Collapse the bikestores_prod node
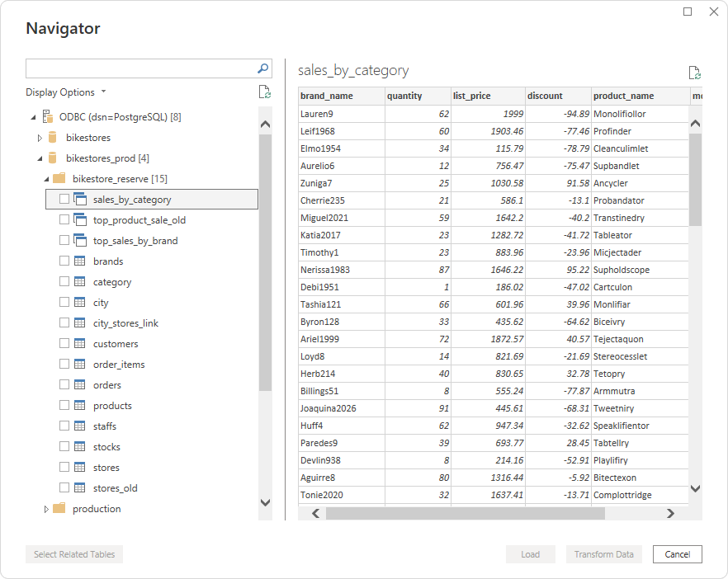The height and width of the screenshot is (579, 728). coord(40,158)
